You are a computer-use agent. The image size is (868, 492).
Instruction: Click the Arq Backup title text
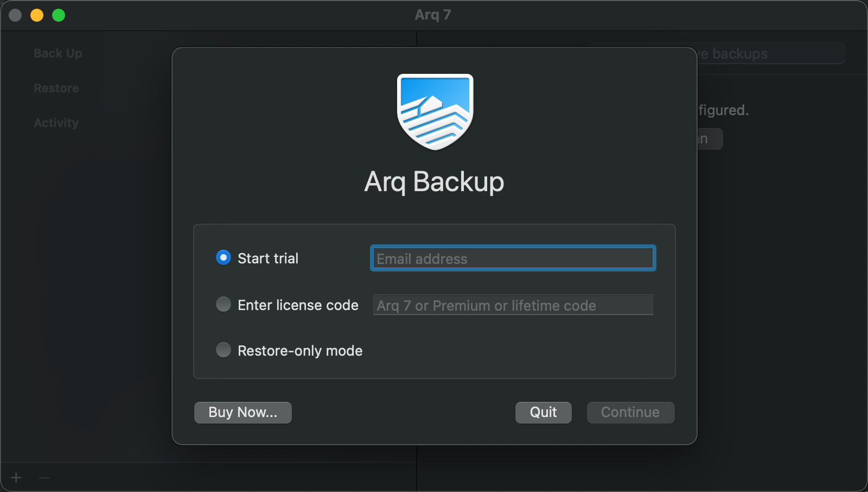[434, 181]
